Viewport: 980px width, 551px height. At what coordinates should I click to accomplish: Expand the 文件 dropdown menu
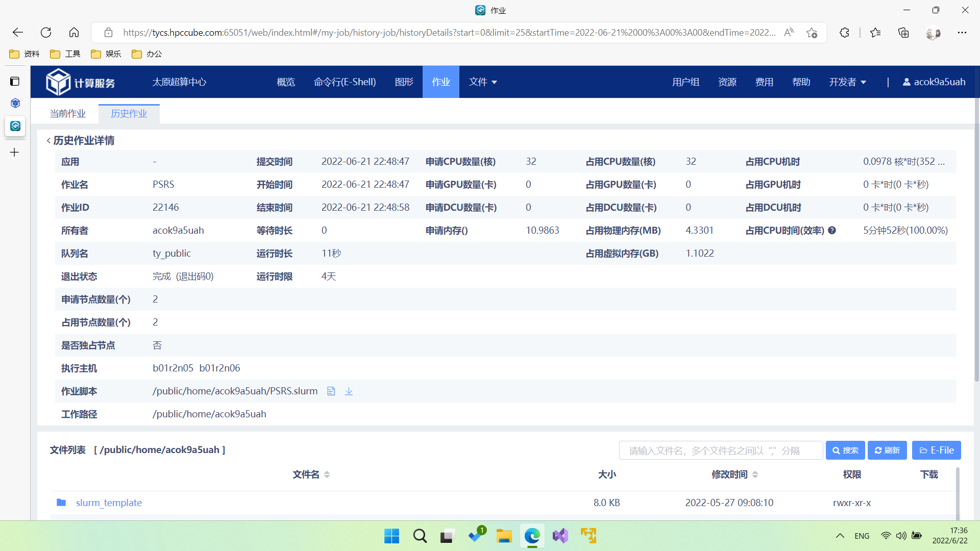click(483, 82)
